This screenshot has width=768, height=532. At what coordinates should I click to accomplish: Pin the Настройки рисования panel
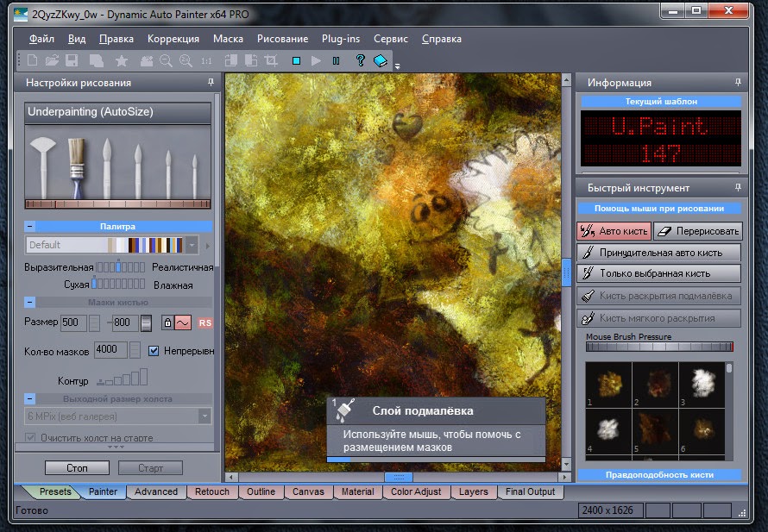pyautogui.click(x=211, y=82)
